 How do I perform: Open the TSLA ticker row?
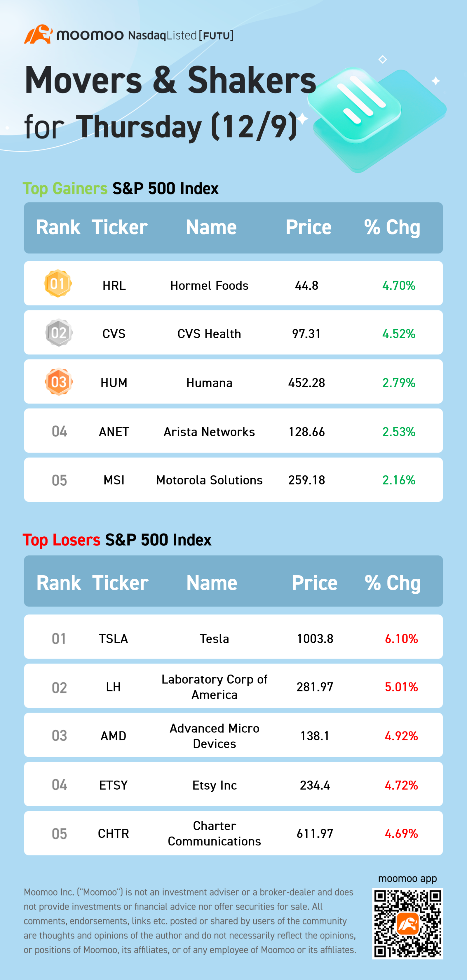click(x=233, y=637)
